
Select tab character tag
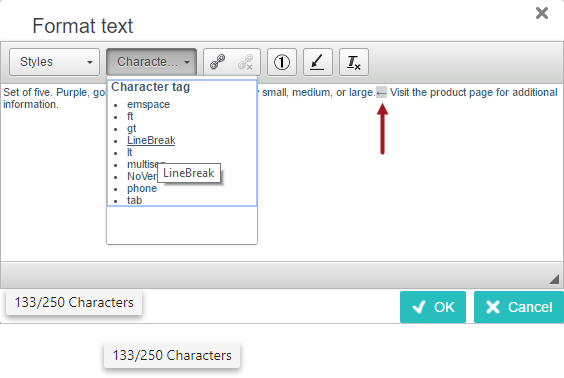pos(134,200)
